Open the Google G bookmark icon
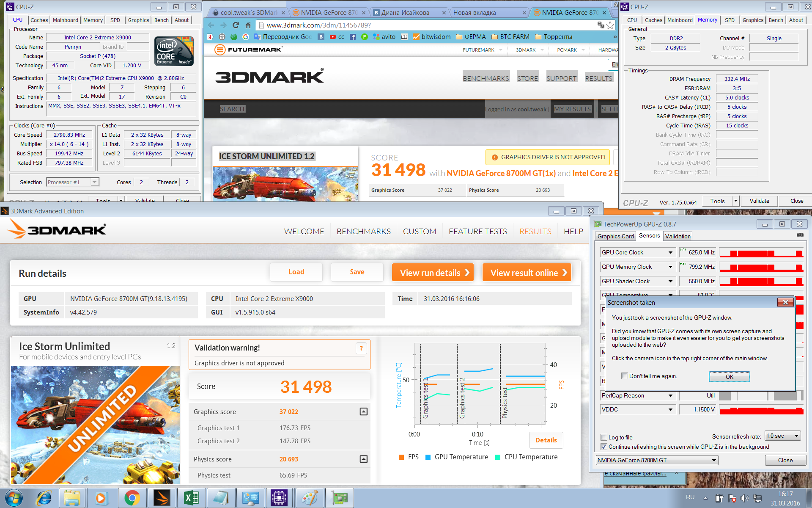 (245, 37)
